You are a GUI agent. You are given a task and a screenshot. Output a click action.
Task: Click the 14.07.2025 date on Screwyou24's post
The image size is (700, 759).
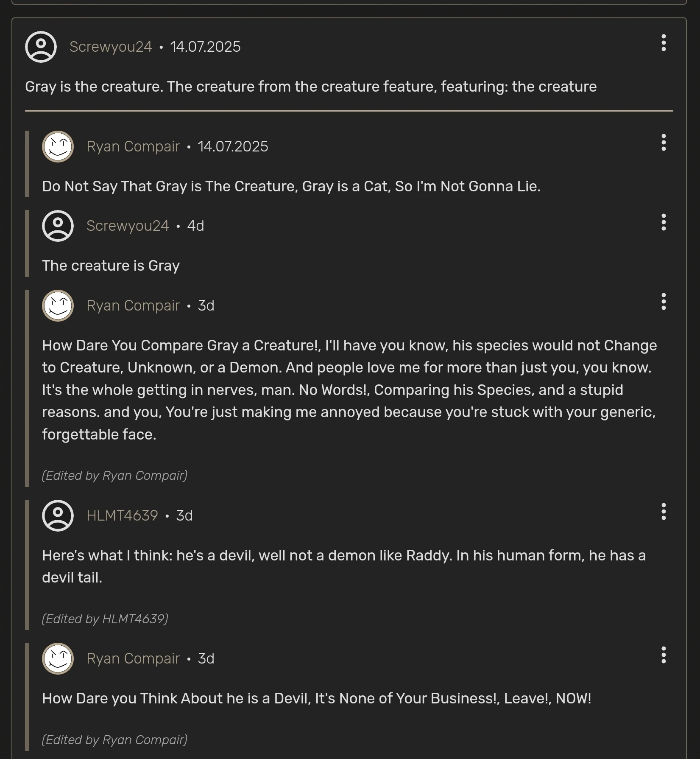pos(205,47)
